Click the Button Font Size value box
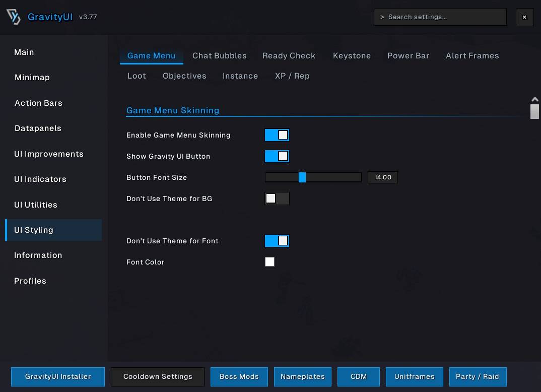Viewport: 541px width, 392px height. pos(383,177)
